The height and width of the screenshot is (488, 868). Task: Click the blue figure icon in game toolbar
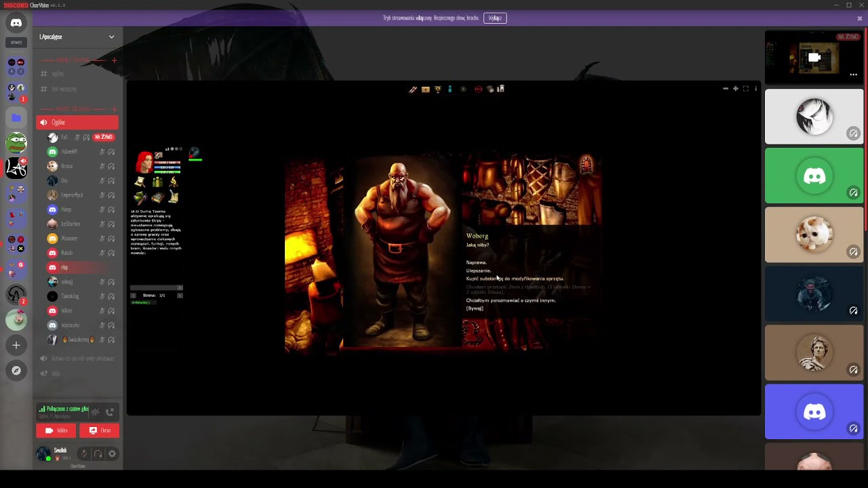click(x=450, y=89)
